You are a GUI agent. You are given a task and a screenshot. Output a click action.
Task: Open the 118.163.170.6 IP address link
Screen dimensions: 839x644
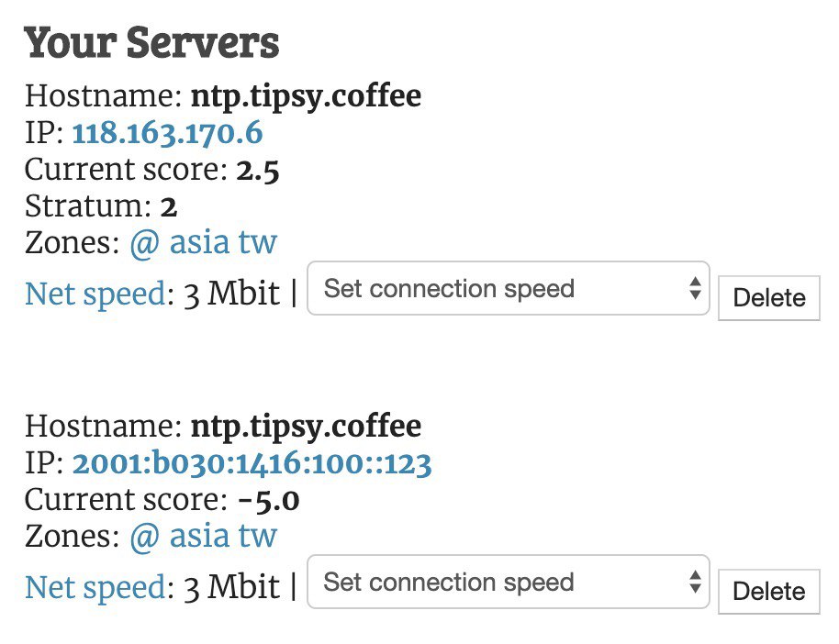tap(167, 133)
